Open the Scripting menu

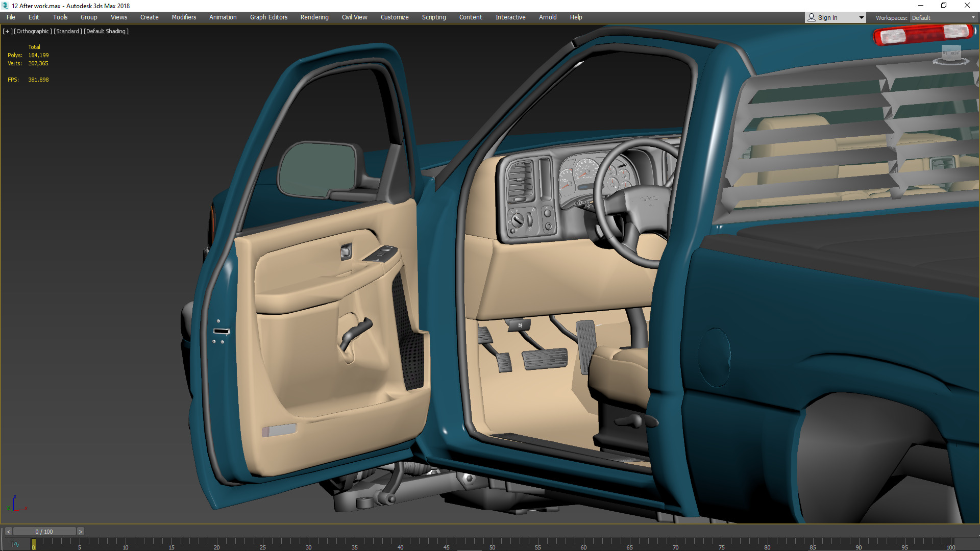(x=433, y=17)
